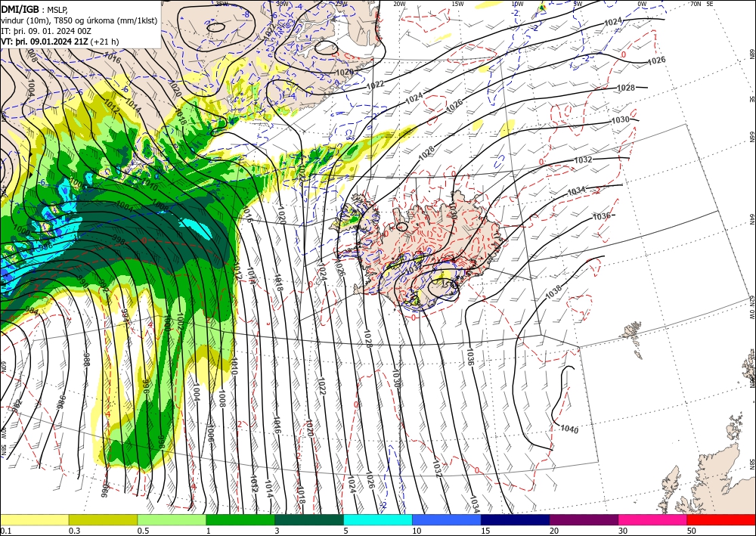
Task: Click the yellow 0.1–0.3 legend swatch
Action: [x=34, y=519]
